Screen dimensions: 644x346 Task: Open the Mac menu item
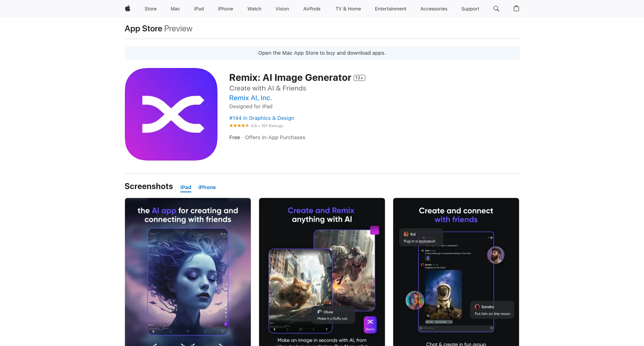(x=175, y=9)
